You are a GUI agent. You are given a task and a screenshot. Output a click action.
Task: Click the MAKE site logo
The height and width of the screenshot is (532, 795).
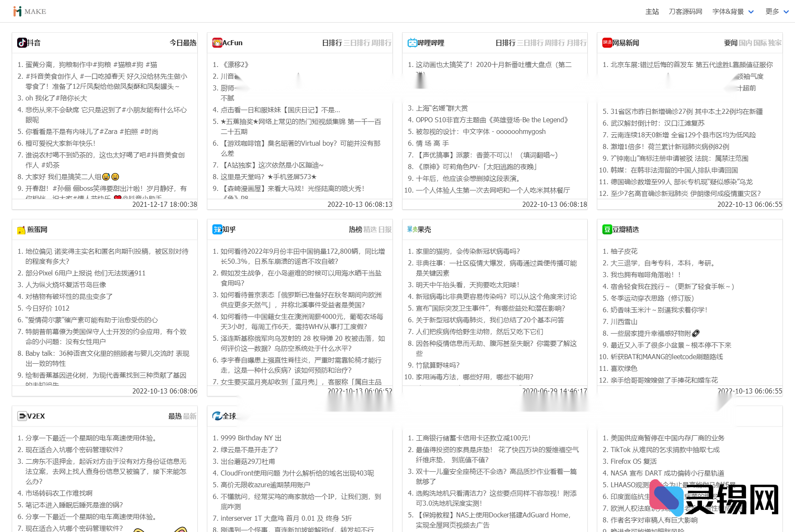click(28, 11)
